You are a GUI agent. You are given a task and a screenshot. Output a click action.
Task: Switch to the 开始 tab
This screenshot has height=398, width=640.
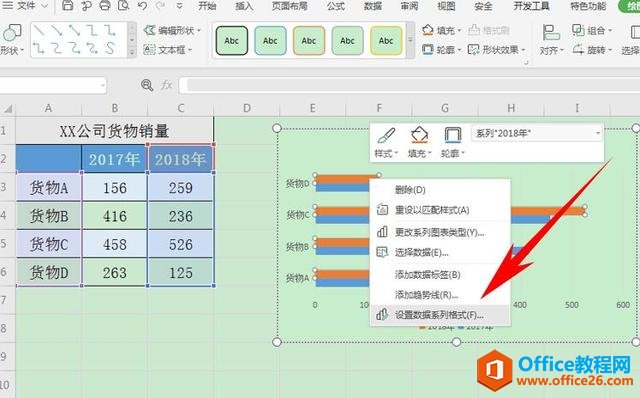(207, 6)
